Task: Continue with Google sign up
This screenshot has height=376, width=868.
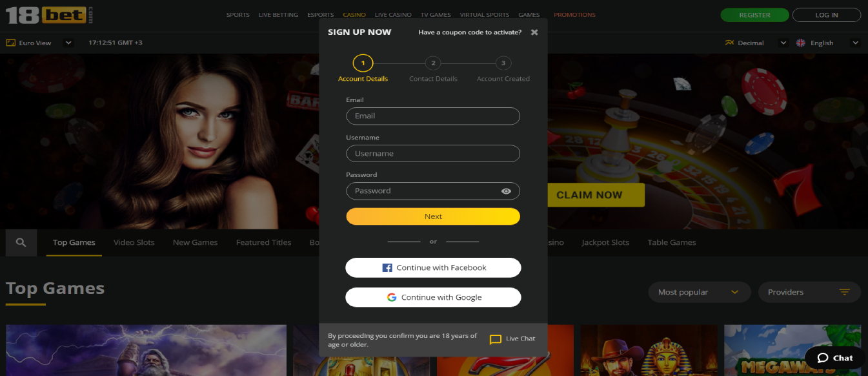Action: [x=433, y=297]
